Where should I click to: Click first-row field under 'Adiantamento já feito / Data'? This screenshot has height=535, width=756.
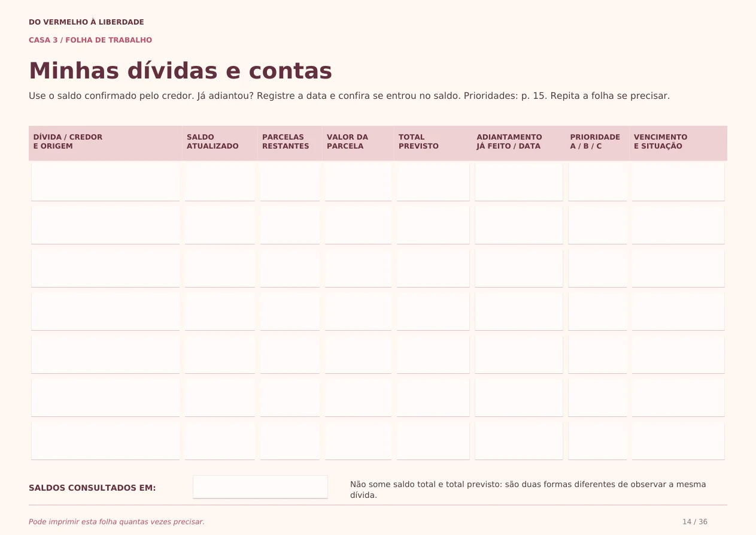tap(519, 182)
